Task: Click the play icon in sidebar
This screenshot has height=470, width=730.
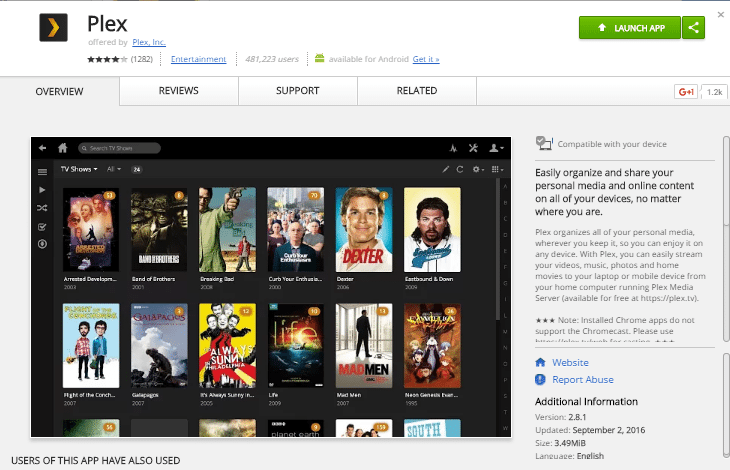Action: [x=42, y=190]
